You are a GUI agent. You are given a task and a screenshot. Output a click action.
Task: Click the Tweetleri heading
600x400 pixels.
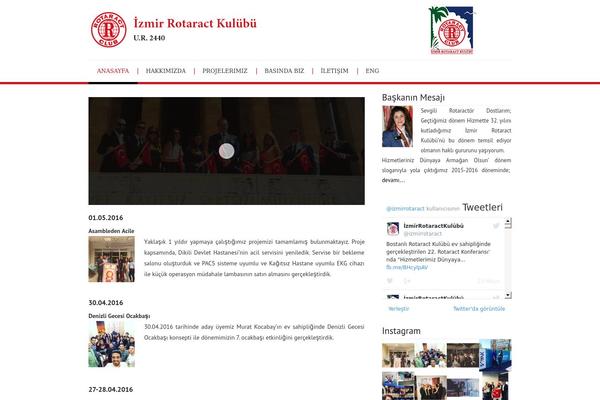tap(483, 207)
